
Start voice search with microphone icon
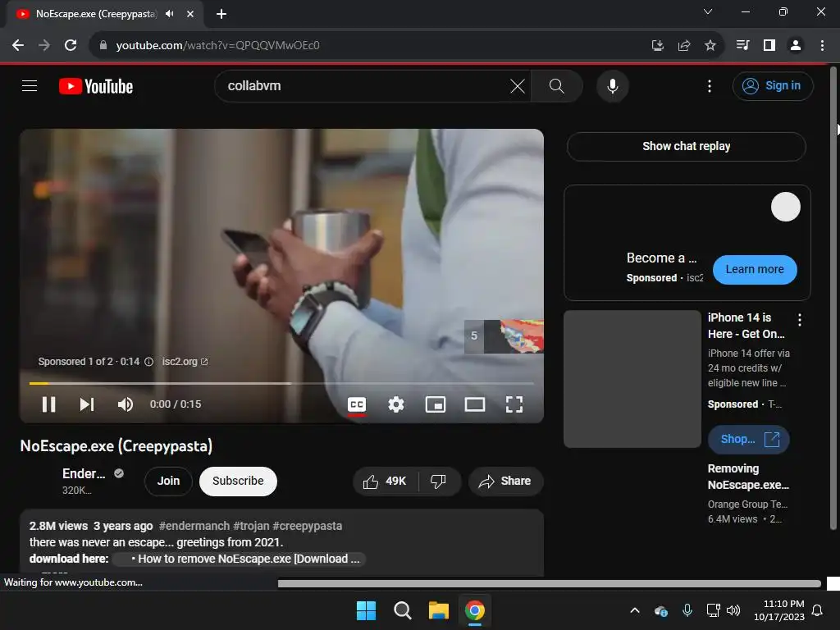click(612, 85)
